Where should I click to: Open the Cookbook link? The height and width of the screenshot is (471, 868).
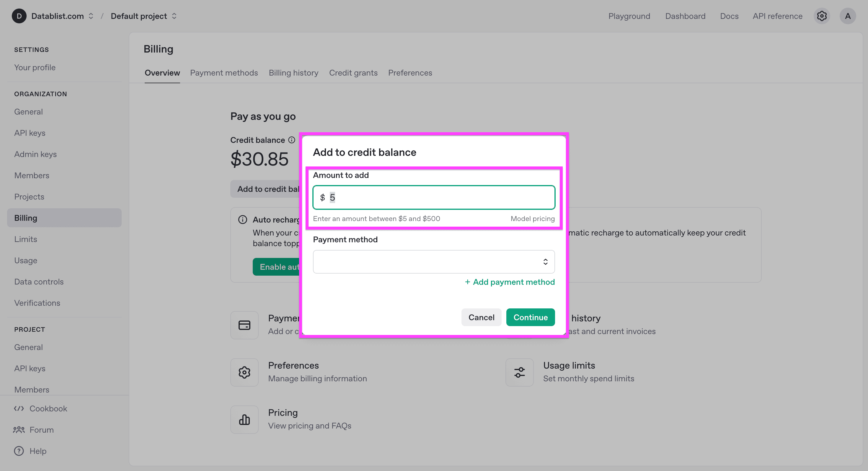(48, 408)
